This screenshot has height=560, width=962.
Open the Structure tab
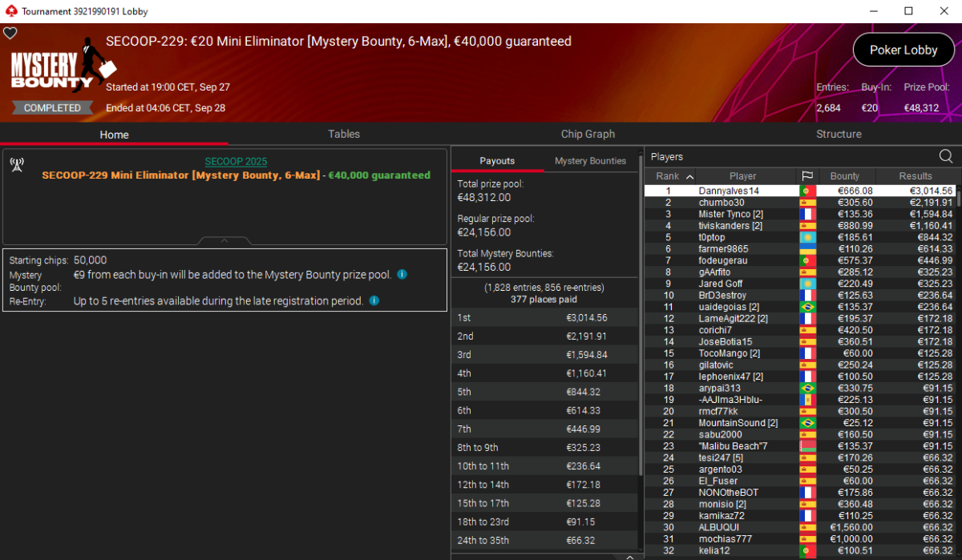pyautogui.click(x=839, y=134)
